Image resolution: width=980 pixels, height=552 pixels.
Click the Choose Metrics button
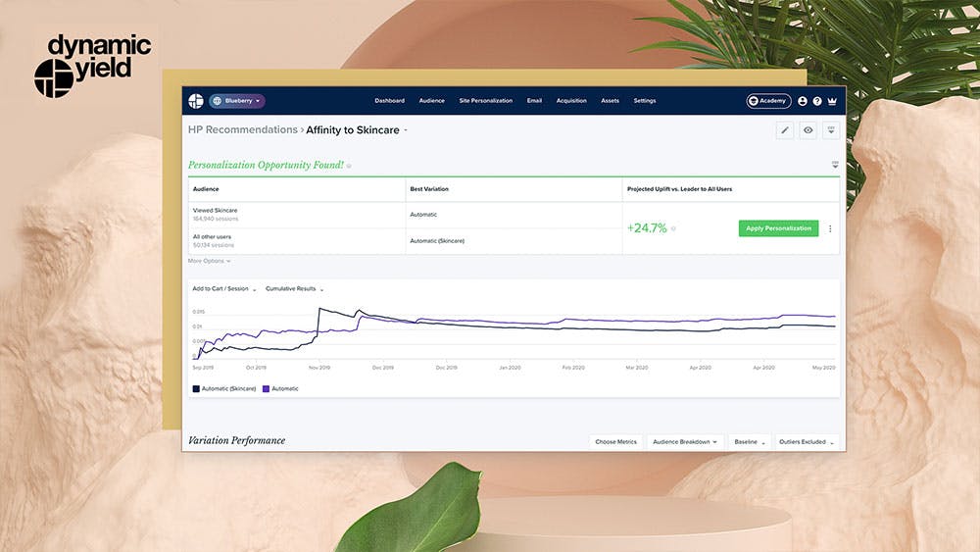click(615, 442)
